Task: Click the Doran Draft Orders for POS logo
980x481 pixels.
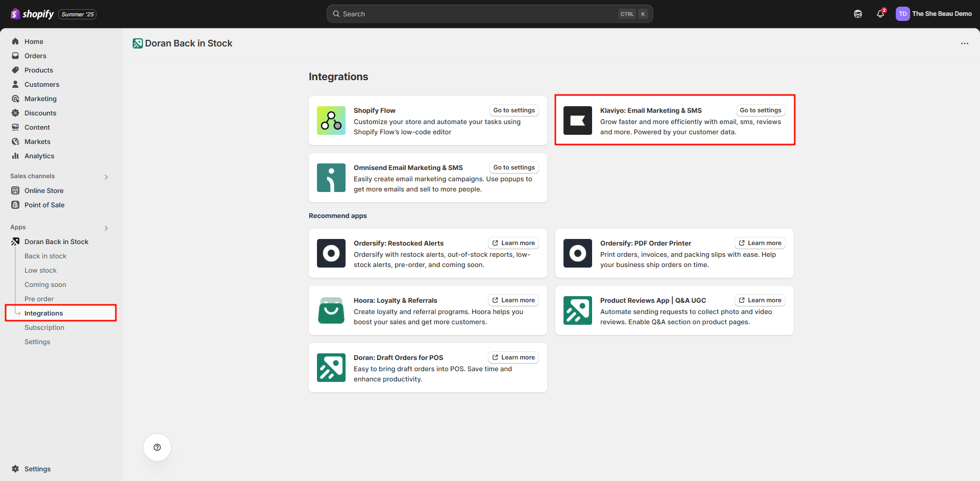Action: click(x=331, y=368)
